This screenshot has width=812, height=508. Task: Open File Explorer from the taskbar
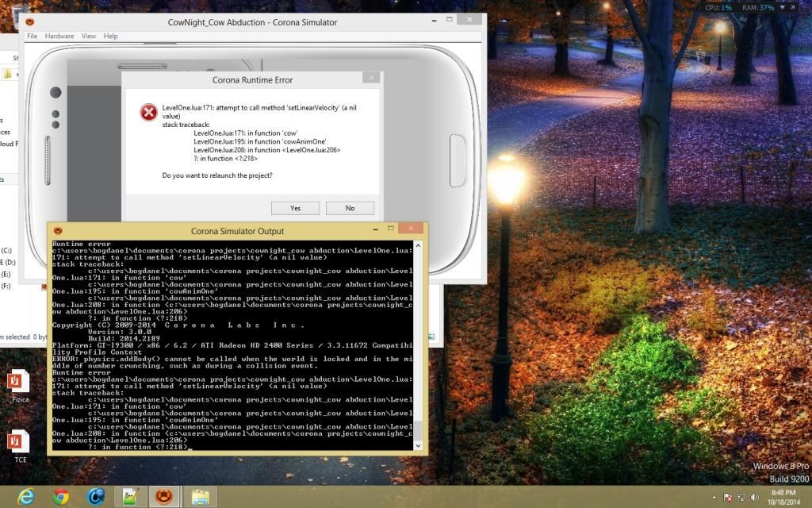(x=200, y=497)
